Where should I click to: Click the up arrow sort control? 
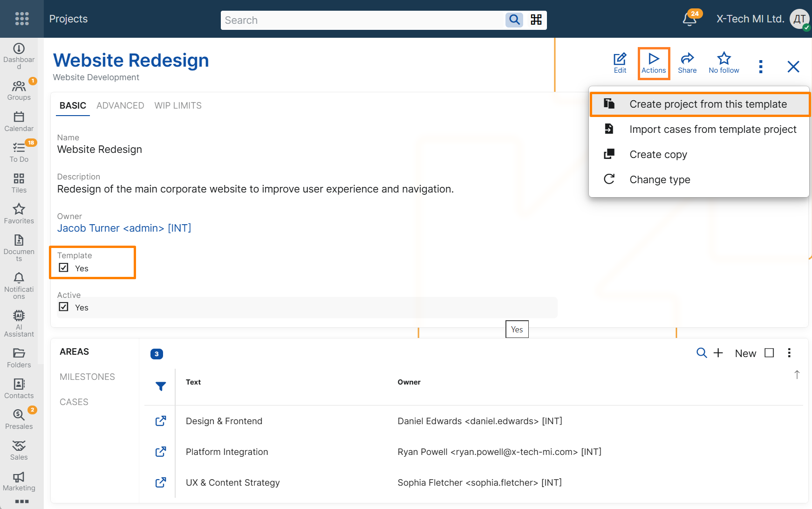(797, 375)
